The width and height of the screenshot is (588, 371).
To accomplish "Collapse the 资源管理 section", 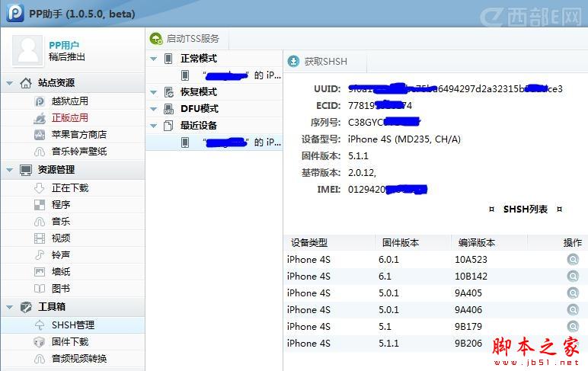I will (x=10, y=170).
